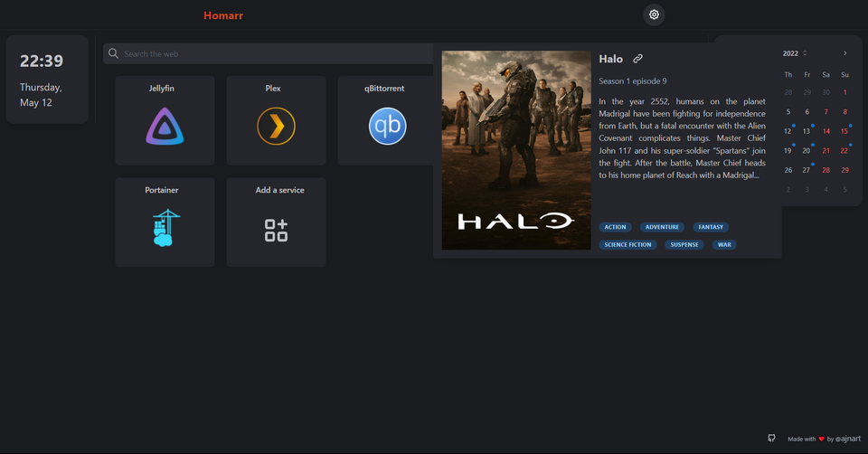Click the ADVENTURE genre tag
This screenshot has width=868, height=454.
[x=662, y=227]
